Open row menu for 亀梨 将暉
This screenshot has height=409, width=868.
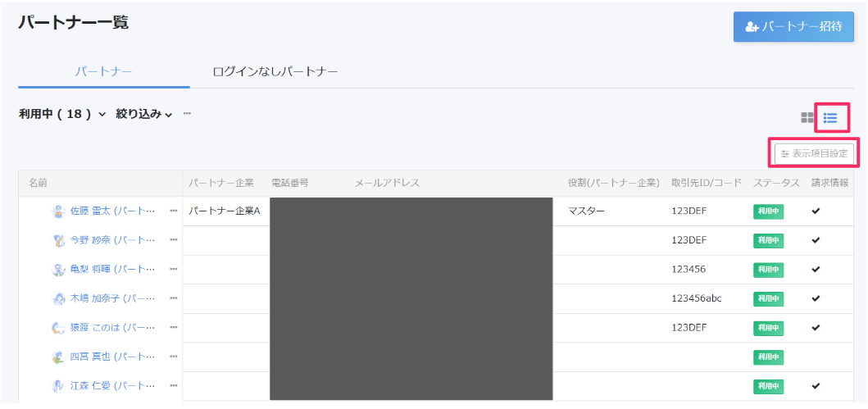click(x=174, y=270)
